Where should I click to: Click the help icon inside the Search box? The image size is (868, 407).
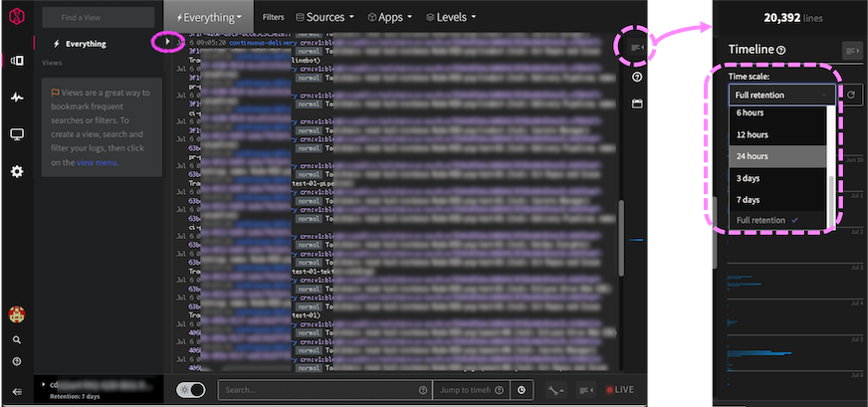pos(423,390)
